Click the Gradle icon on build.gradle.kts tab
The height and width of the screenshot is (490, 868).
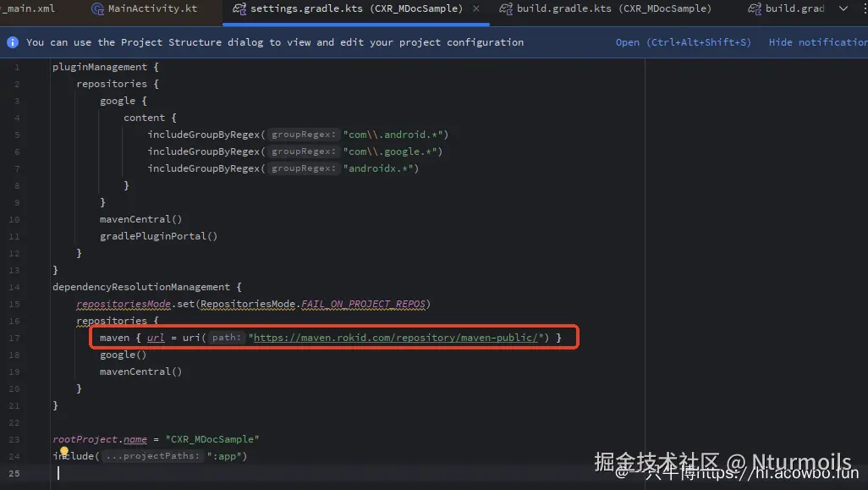click(506, 8)
